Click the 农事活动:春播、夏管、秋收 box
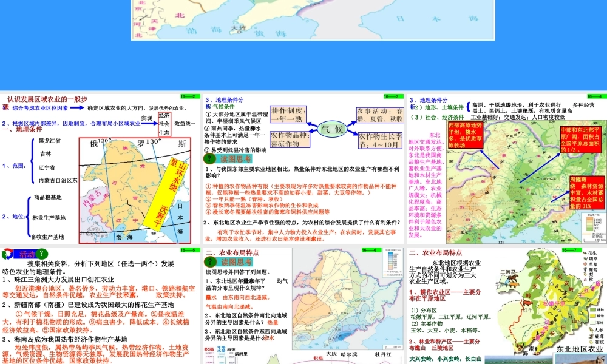607x364 pixels. (x=380, y=115)
